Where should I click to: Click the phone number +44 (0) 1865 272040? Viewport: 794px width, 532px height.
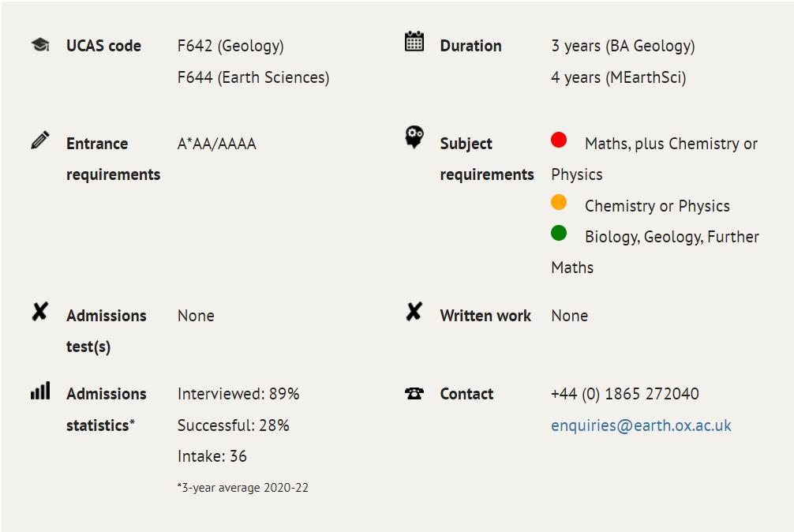point(624,394)
